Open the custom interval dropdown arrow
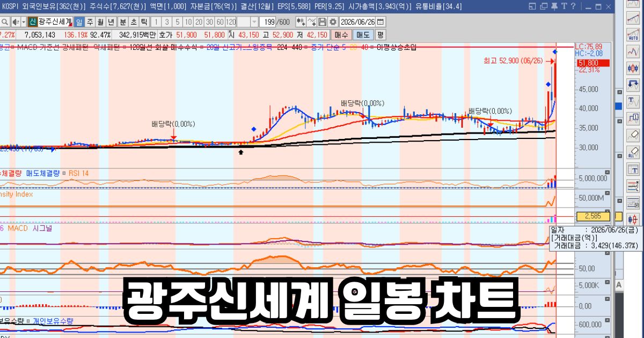The height and width of the screenshot is (338, 644). 254,21
